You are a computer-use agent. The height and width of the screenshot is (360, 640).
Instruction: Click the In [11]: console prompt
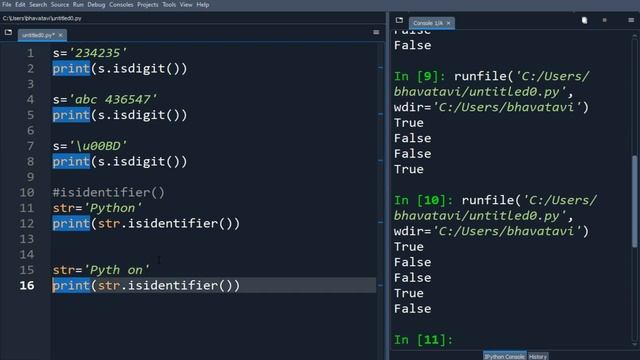[x=423, y=340]
